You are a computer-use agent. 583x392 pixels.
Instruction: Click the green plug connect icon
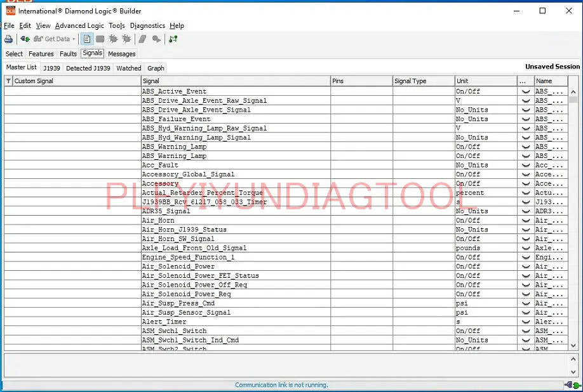coord(25,39)
